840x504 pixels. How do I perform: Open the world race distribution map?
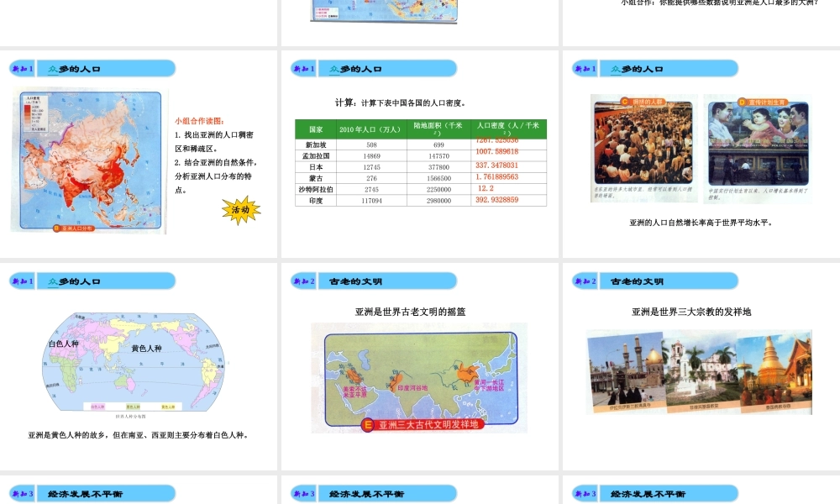pos(134,363)
